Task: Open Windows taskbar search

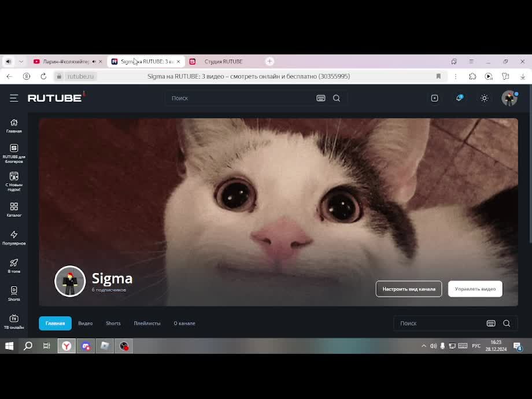Action: point(28,346)
